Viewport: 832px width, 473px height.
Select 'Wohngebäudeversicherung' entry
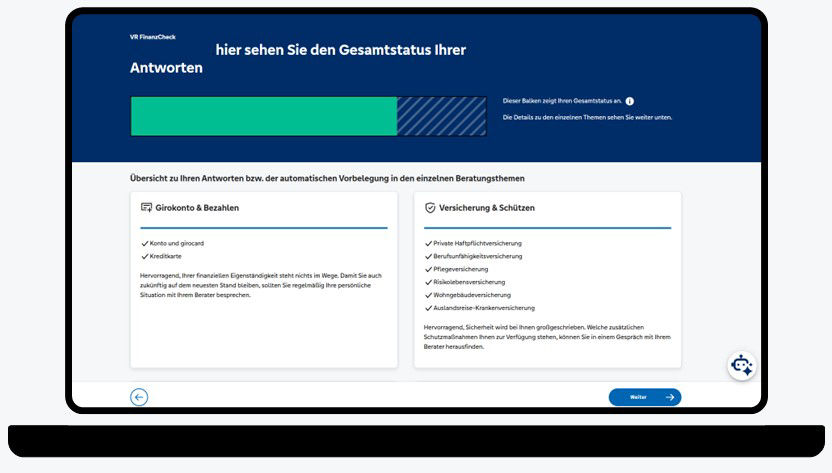472,295
